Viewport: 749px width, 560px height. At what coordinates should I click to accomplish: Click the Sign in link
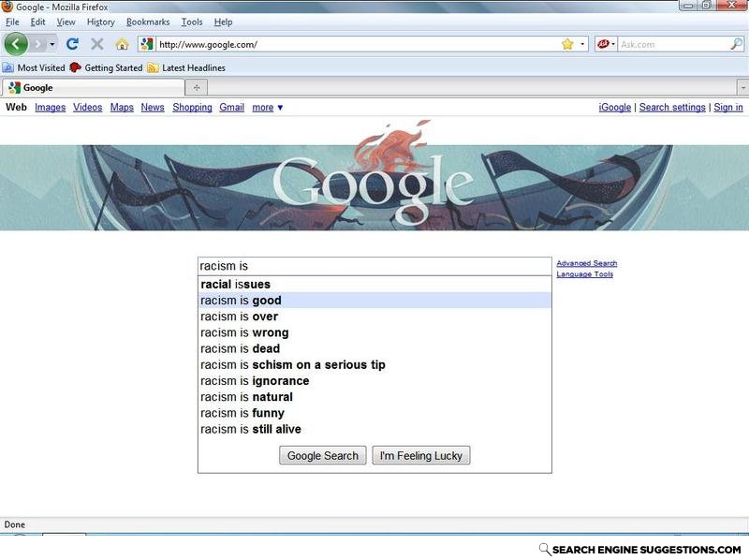tap(728, 108)
